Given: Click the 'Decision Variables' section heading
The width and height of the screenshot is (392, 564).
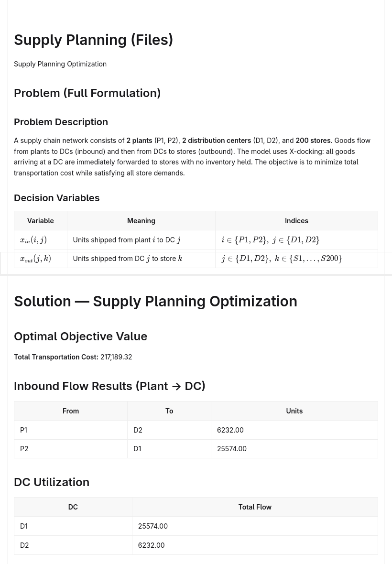Looking at the screenshot, I should pos(57,198).
